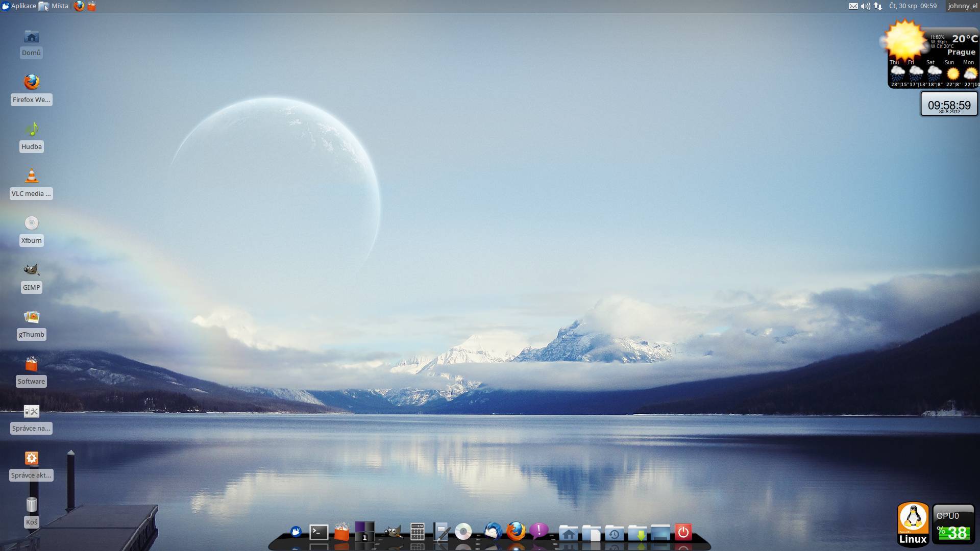This screenshot has height=551, width=980.
Task: Select the Správce na... settings manager icon
Action: 31,418
